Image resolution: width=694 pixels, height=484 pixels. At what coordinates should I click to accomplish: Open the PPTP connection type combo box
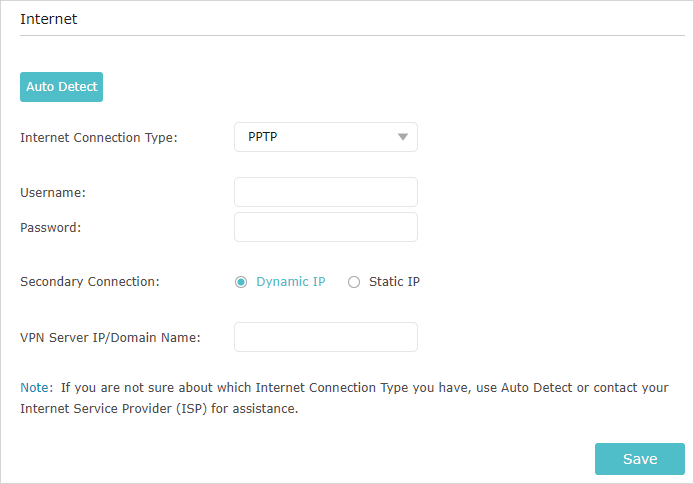click(326, 137)
